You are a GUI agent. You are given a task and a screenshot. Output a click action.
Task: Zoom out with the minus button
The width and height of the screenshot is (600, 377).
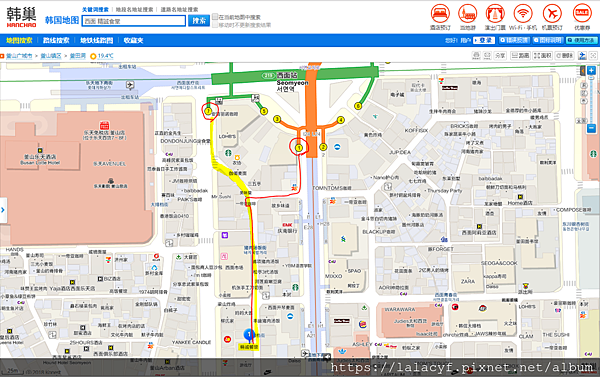coord(591,129)
